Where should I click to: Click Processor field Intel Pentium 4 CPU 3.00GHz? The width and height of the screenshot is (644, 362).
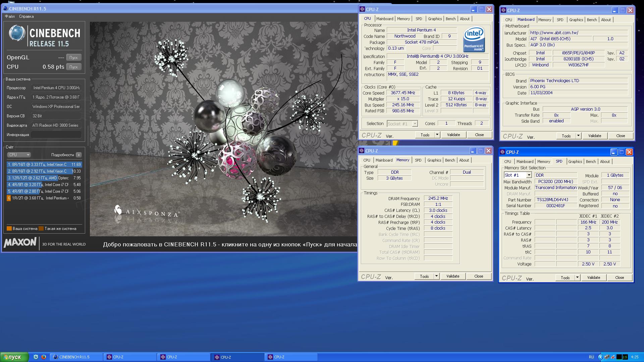[x=56, y=88]
